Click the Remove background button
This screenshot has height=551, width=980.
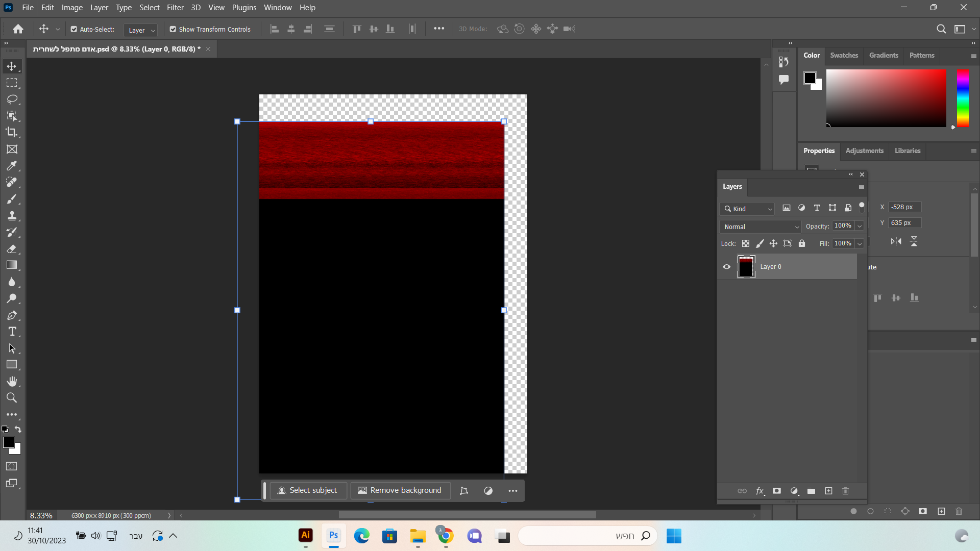click(x=400, y=490)
